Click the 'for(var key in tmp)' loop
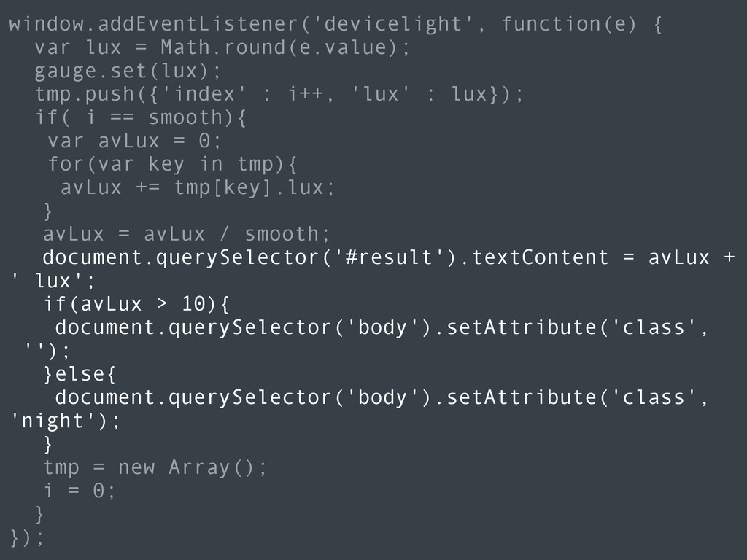 172,164
